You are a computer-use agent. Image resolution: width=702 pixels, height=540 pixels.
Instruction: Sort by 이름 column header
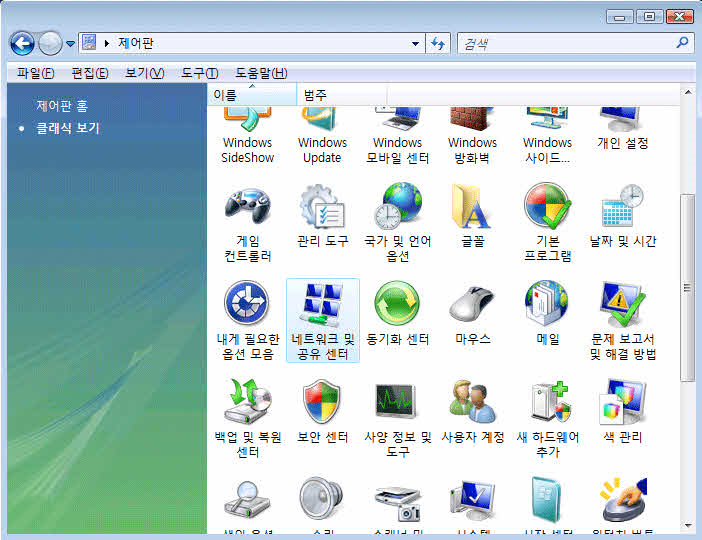[x=252, y=95]
